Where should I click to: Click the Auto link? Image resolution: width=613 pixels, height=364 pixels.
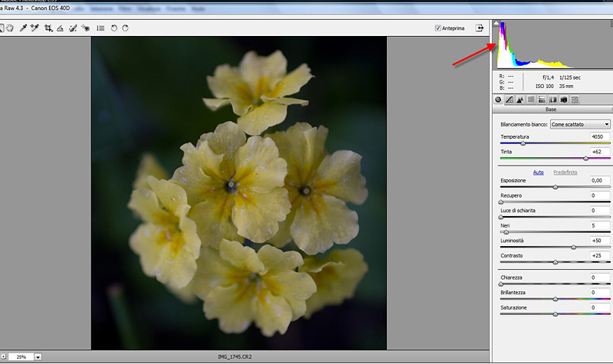point(539,172)
